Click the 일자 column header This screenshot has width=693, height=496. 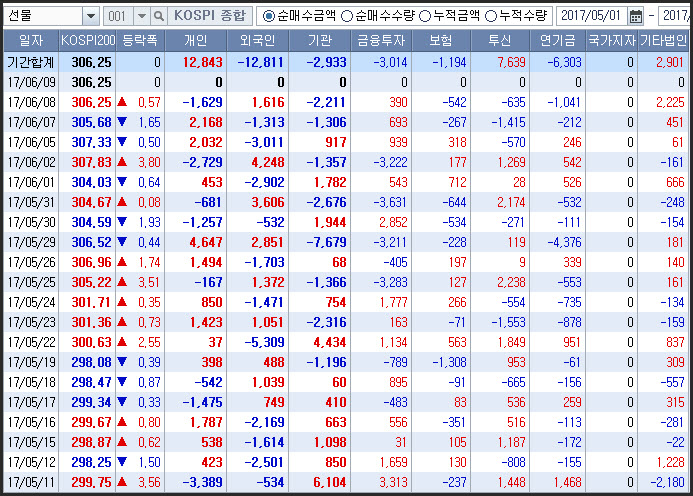click(x=31, y=41)
